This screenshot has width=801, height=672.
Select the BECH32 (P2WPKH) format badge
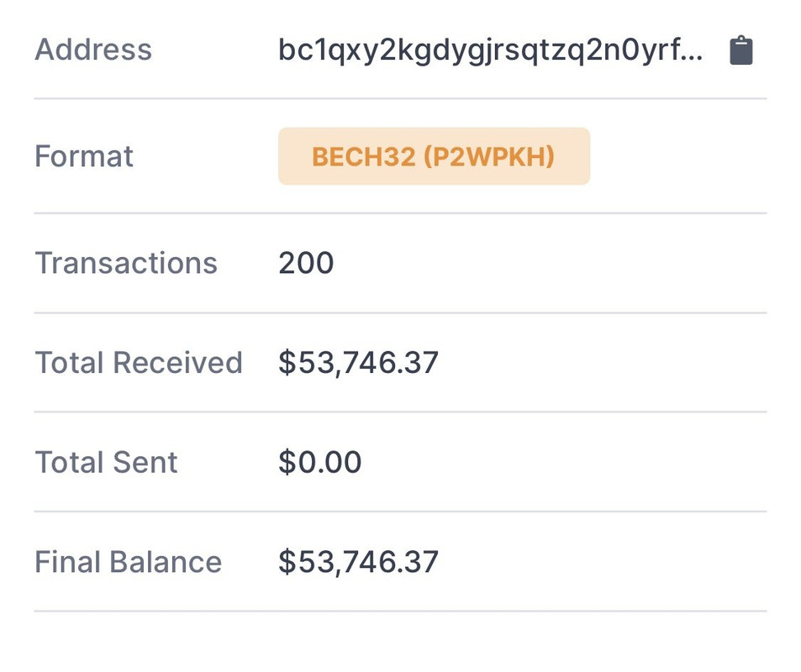click(435, 156)
